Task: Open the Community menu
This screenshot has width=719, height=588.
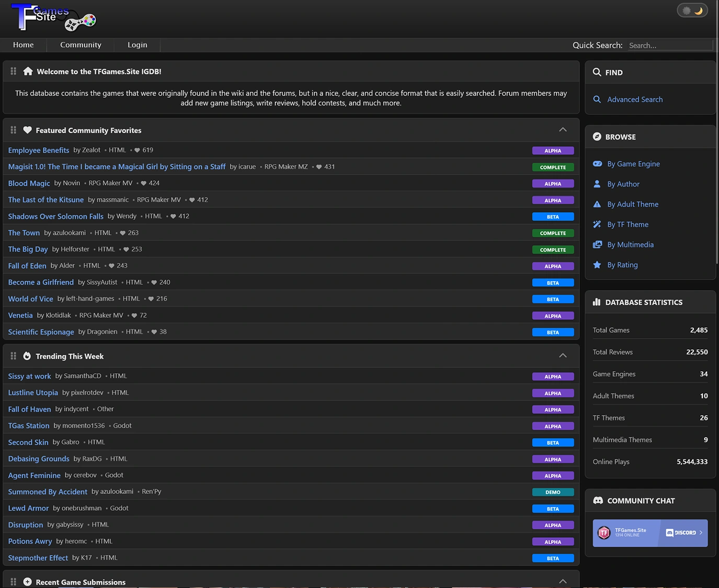Action: (81, 45)
